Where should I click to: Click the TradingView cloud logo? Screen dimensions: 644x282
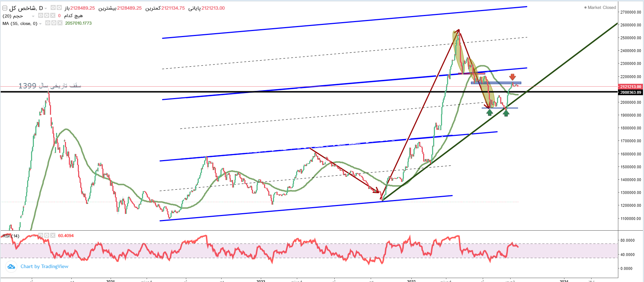(x=11, y=266)
